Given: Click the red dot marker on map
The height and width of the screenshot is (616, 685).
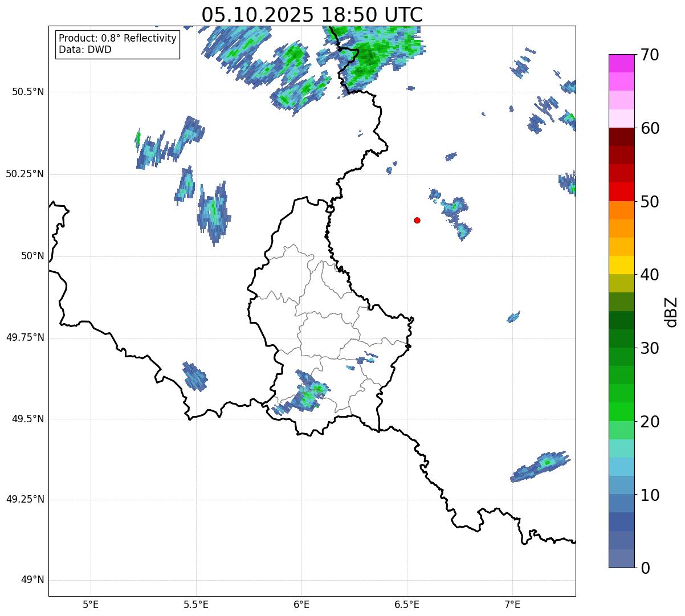Looking at the screenshot, I should pos(417,220).
